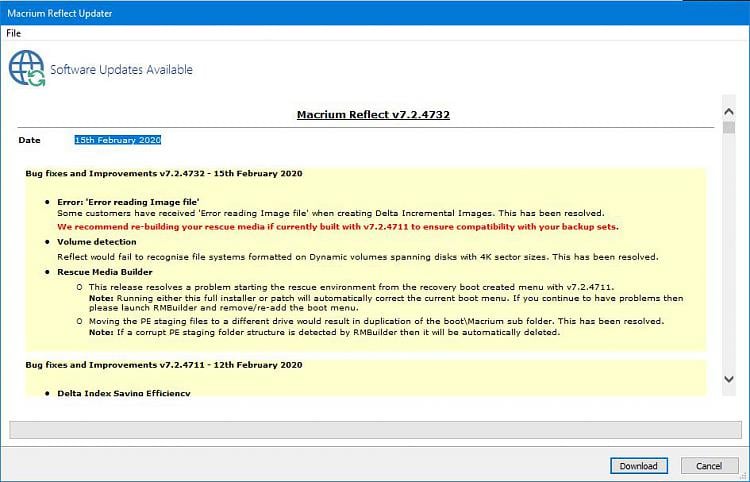Click the line 'Moving the PE staging files'

pos(376,321)
